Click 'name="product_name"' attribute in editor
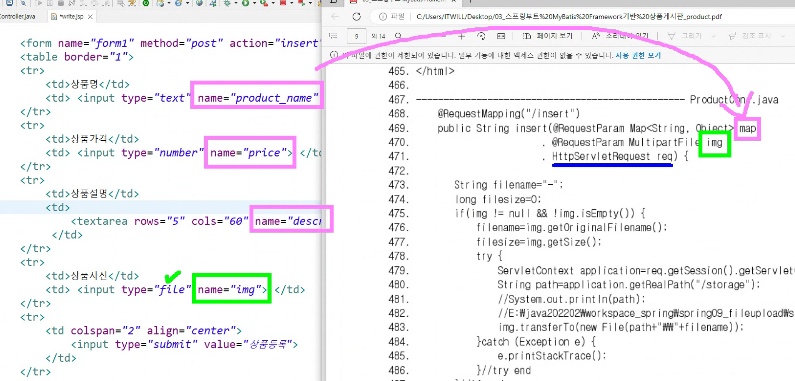 click(259, 98)
